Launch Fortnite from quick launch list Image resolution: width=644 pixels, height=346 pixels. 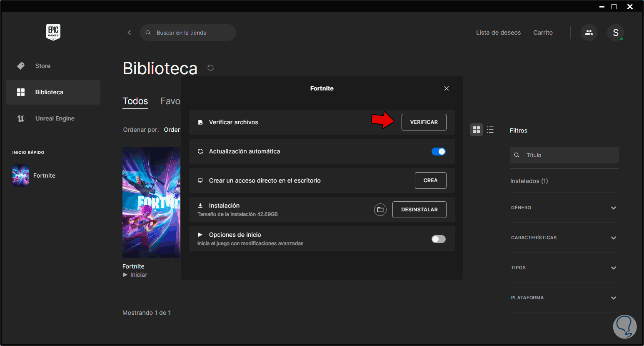(44, 176)
